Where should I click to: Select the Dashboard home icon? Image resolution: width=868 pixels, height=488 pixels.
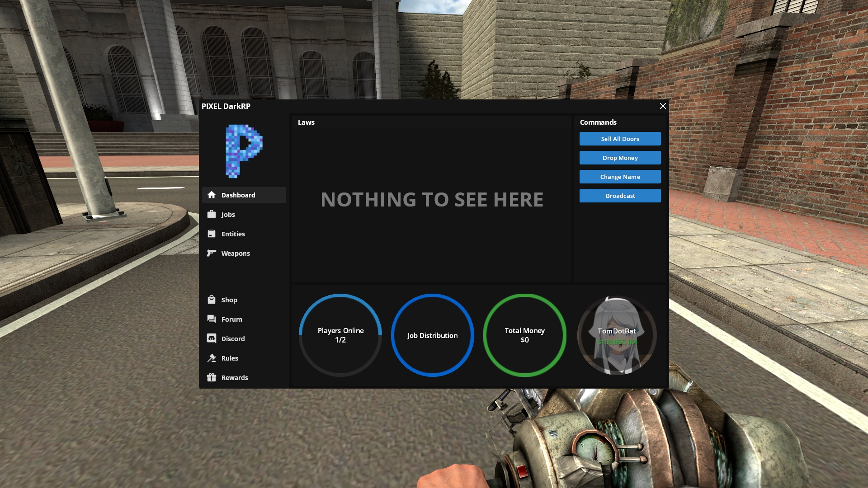212,195
